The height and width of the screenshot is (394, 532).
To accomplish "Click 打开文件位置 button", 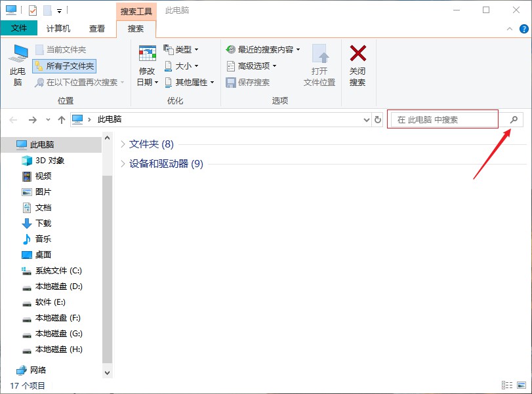I will pyautogui.click(x=319, y=66).
